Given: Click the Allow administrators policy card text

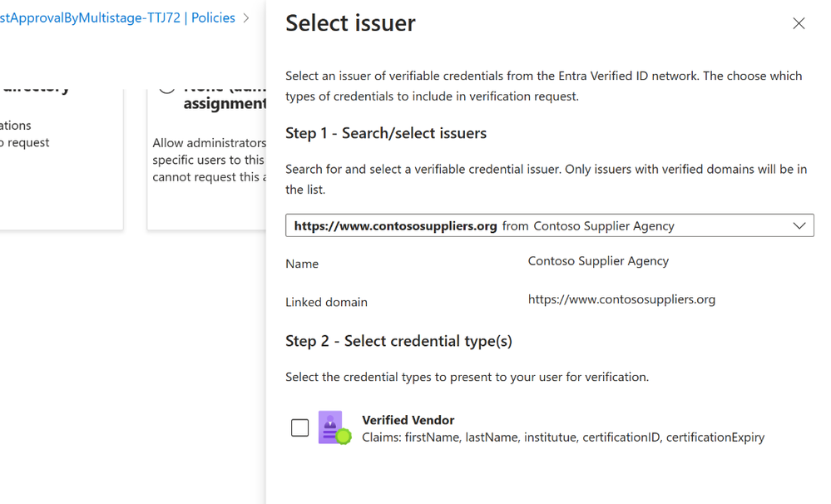Looking at the screenshot, I should tap(209, 160).
